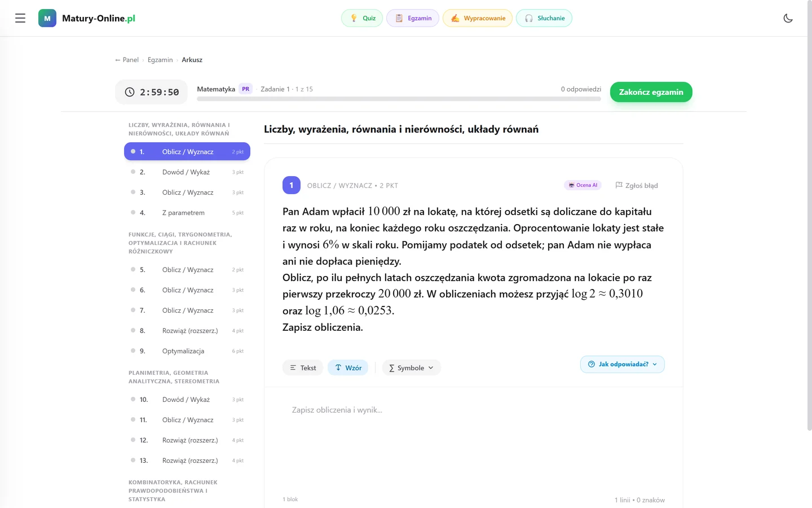Open the Słuchanie tab

click(544, 18)
